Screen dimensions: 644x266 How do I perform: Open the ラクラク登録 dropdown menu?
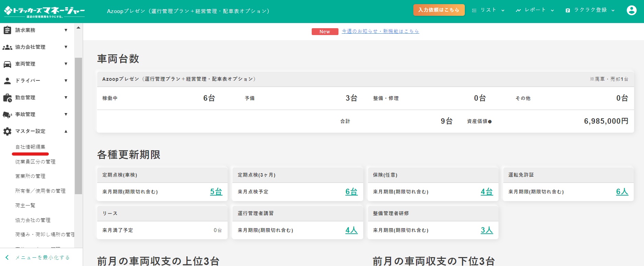590,10
